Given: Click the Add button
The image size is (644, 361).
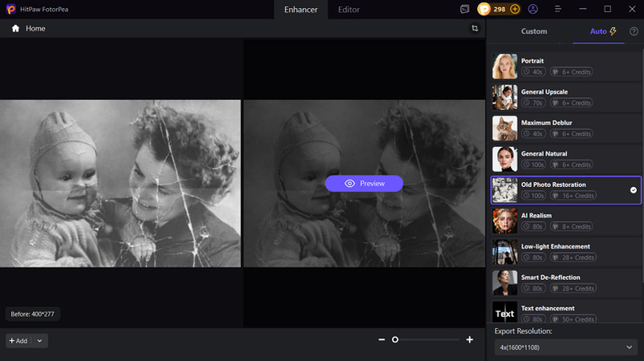Looking at the screenshot, I should [18, 341].
